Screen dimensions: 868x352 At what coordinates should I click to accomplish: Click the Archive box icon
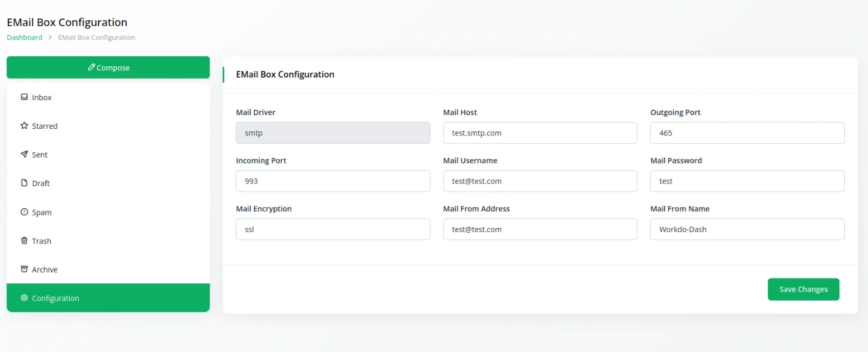(x=24, y=269)
